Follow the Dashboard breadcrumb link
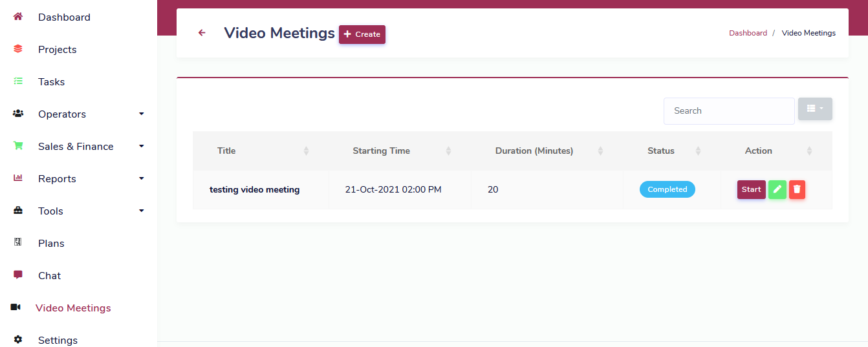868x347 pixels. click(x=748, y=33)
